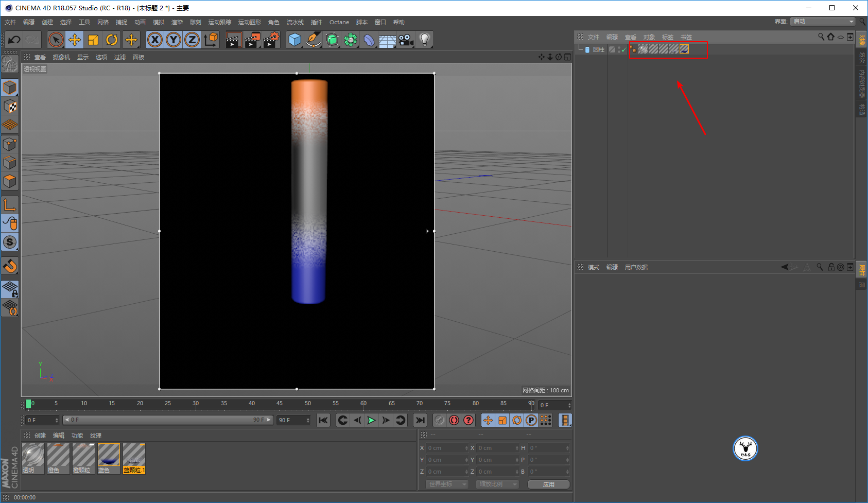Select the 圆柱 object in Object Manager

[x=598, y=49]
